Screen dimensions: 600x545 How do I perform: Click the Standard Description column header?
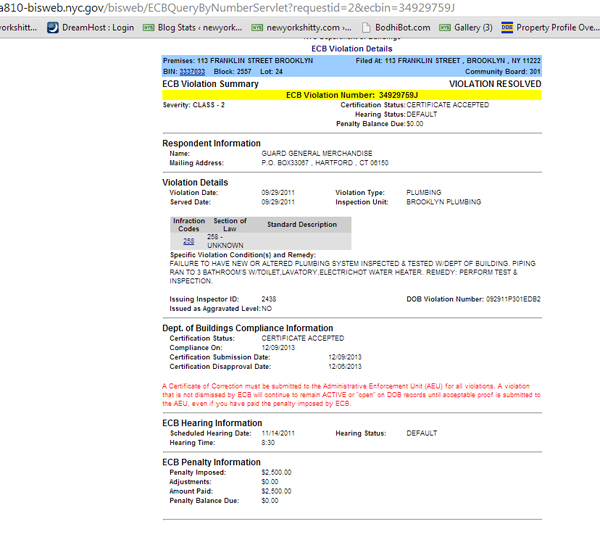pos(302,224)
